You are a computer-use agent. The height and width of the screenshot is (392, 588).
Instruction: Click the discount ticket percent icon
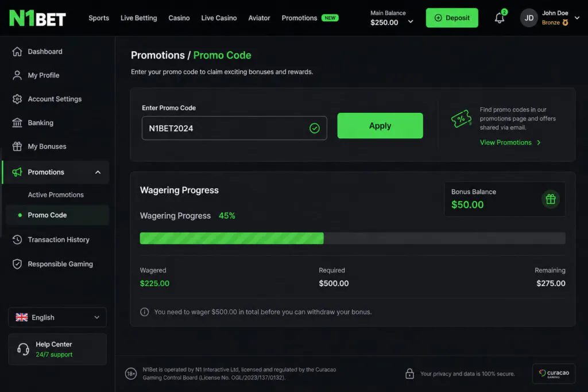(x=461, y=119)
